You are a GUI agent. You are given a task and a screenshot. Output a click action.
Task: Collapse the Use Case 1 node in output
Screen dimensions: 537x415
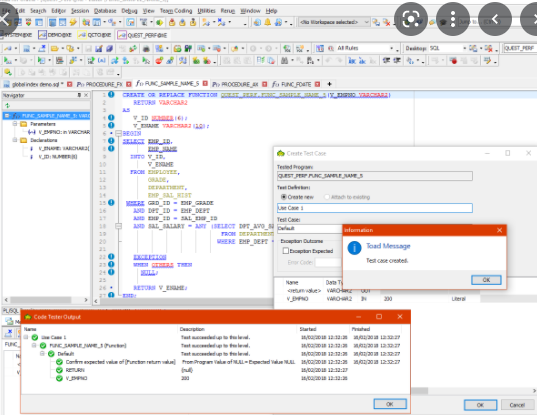(26, 337)
